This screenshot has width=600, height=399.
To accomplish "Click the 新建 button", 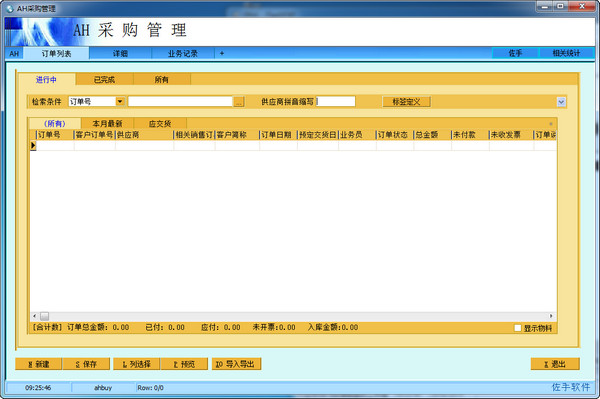I will pos(38,364).
